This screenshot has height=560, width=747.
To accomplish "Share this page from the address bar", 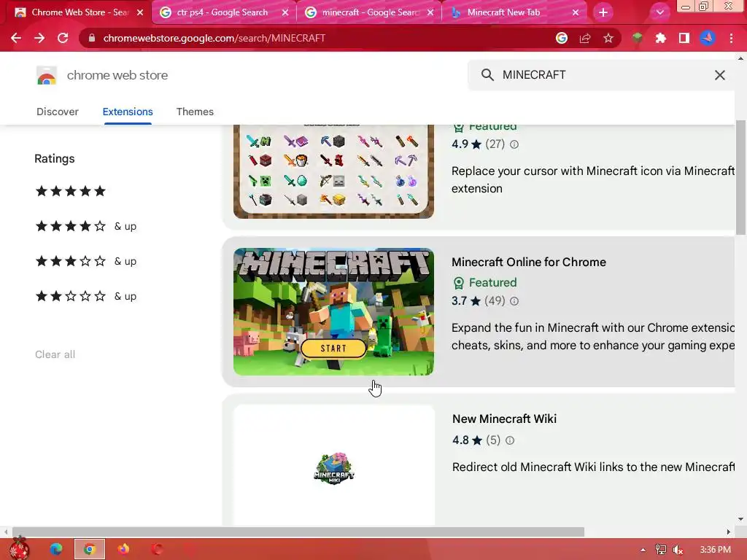I will tap(585, 38).
